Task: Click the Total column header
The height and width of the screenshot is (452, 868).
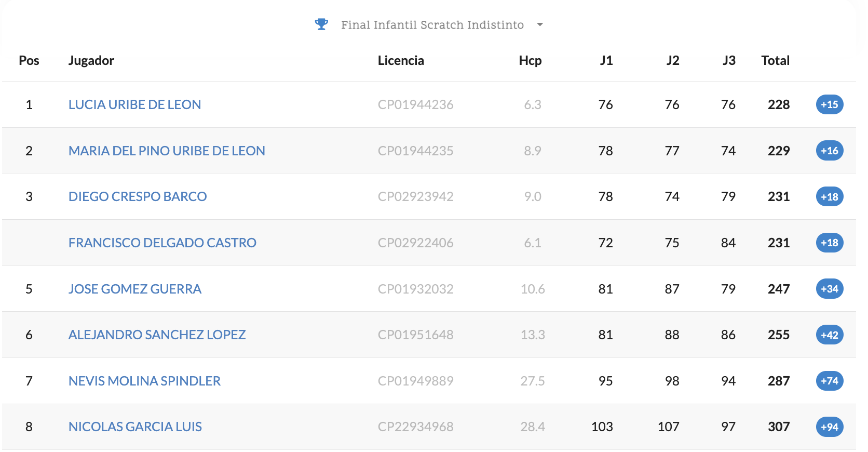Action: pyautogui.click(x=775, y=60)
